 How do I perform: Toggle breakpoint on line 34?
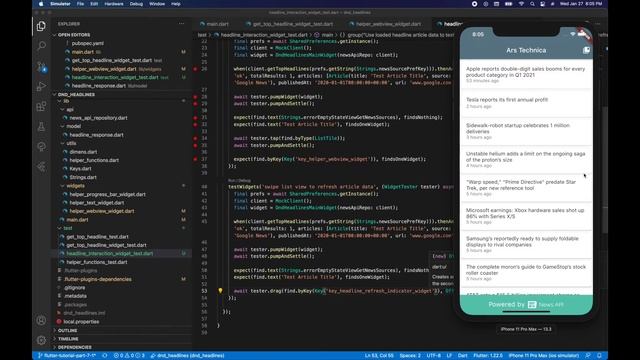pos(195,138)
